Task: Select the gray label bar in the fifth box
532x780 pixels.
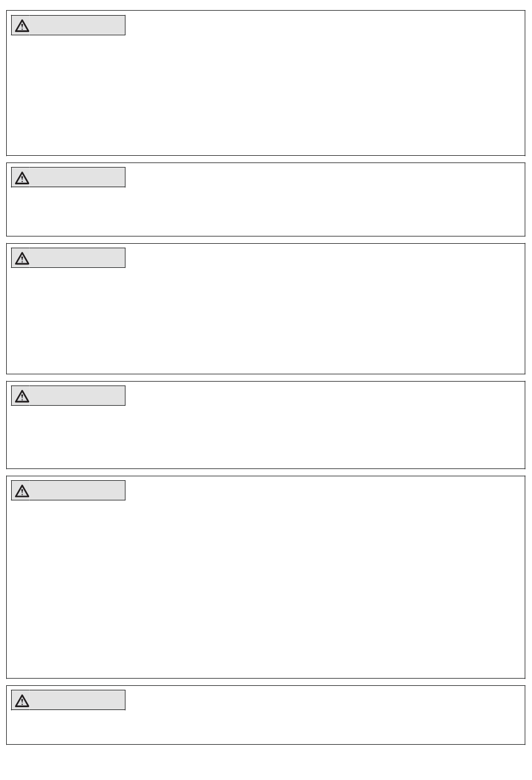Action: coord(77,491)
